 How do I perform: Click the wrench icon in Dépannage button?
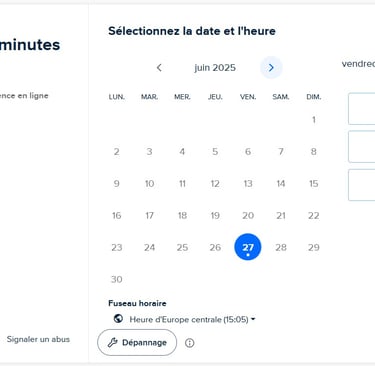pos(113,342)
